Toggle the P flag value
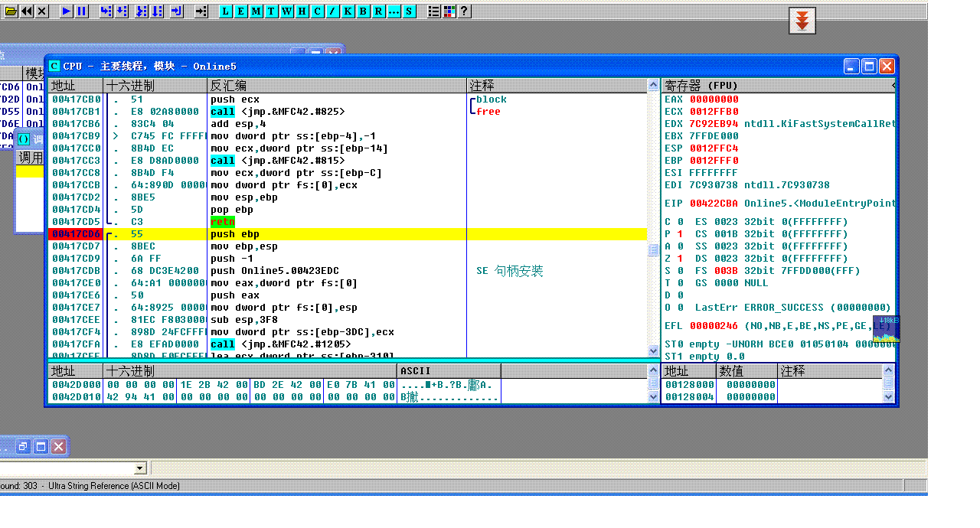 tap(680, 234)
